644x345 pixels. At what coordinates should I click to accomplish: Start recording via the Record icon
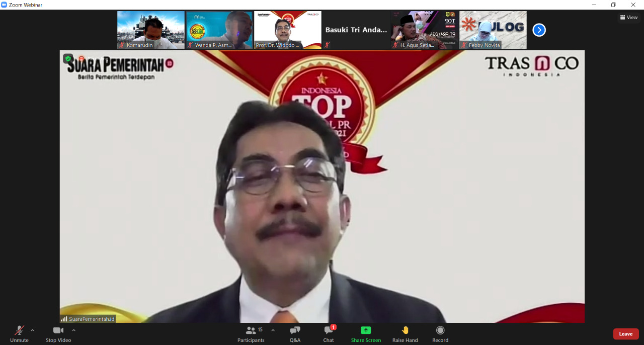click(440, 330)
